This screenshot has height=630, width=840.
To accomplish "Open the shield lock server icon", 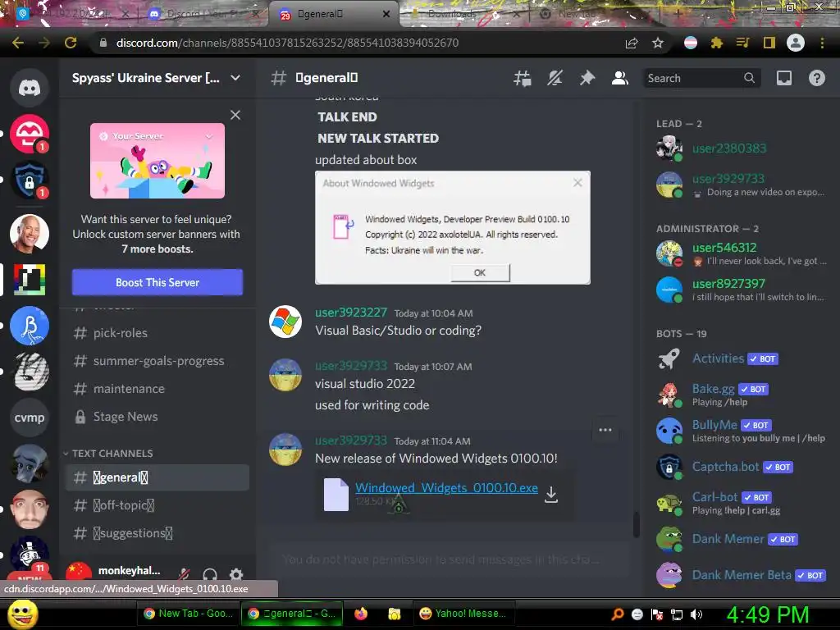I will click(x=30, y=180).
